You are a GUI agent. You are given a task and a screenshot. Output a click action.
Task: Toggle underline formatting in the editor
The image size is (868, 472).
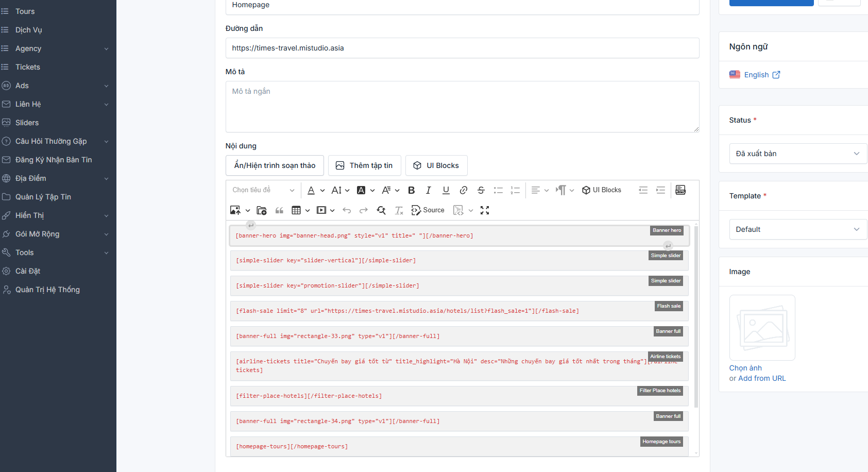click(446, 190)
